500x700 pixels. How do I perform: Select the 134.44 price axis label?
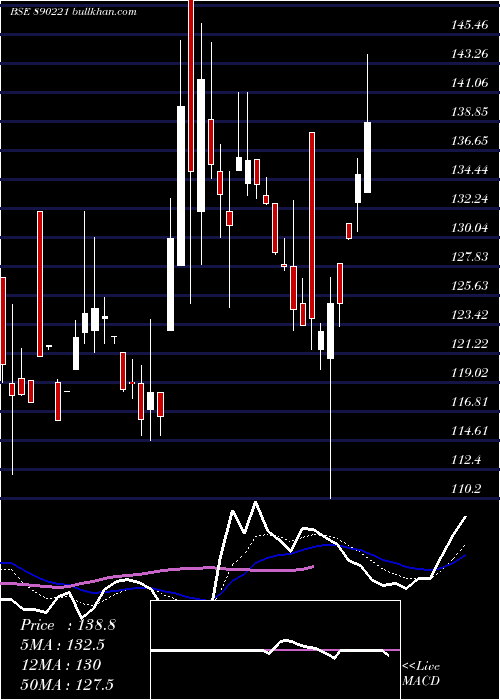pyautogui.click(x=469, y=170)
